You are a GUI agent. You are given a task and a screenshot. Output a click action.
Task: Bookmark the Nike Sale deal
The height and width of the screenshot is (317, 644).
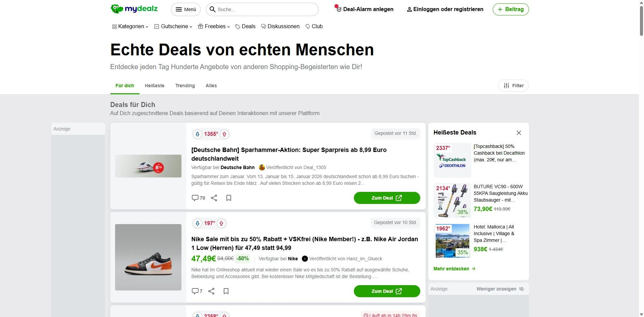226,291
